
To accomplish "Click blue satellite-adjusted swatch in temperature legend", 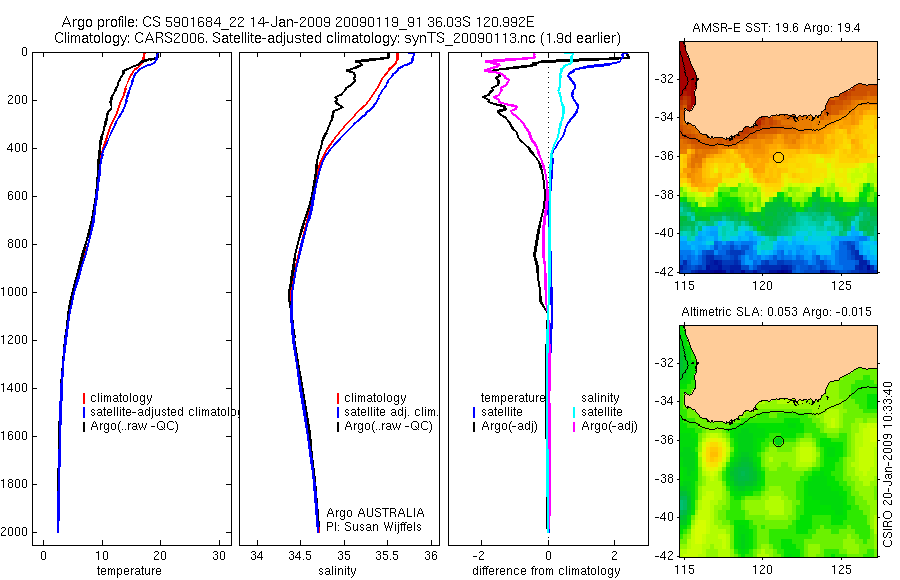I will click(84, 412).
